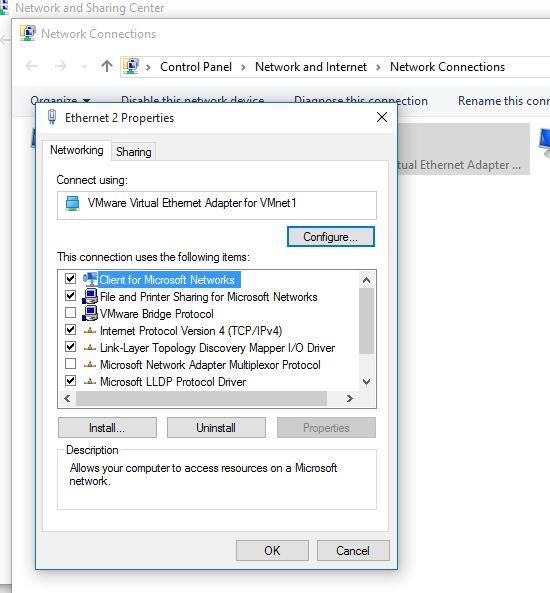Select the Networking tab
550x593 pixels.
click(77, 150)
